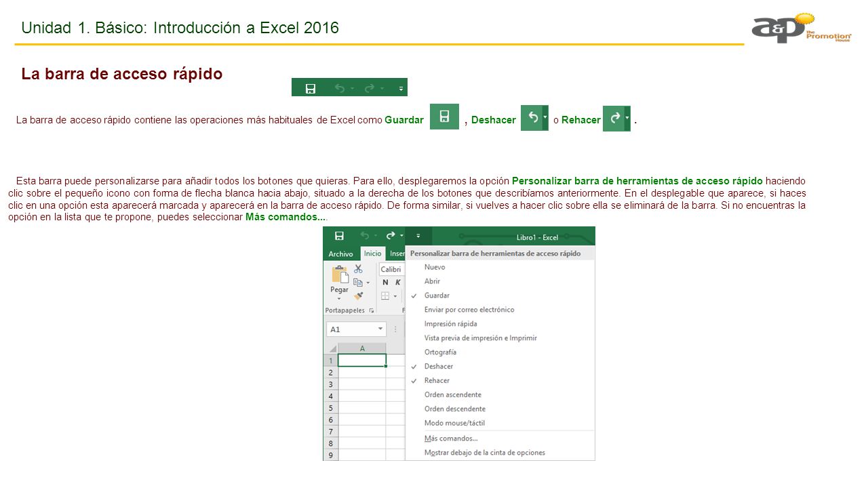This screenshot has width=868, height=488.
Task: Choose Mostrar debajo de la cinta de opciones
Action: pos(500,453)
